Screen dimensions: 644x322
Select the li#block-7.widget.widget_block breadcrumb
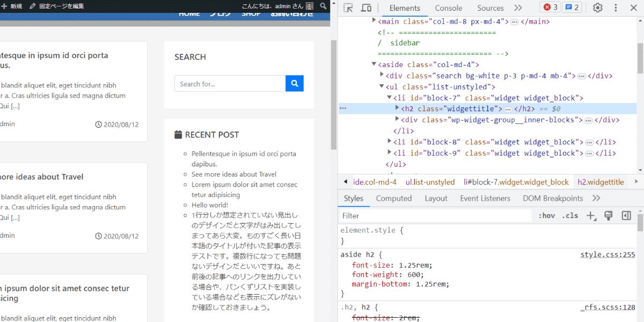coord(516,182)
